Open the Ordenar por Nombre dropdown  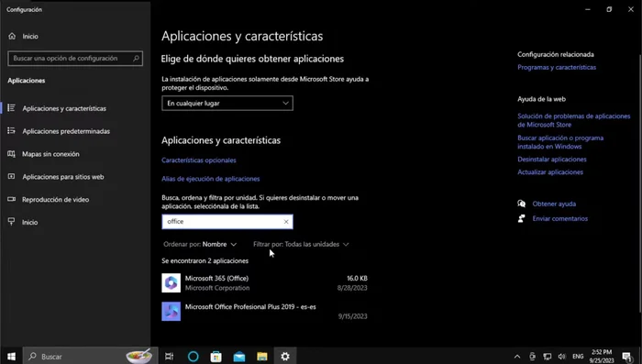click(x=200, y=245)
